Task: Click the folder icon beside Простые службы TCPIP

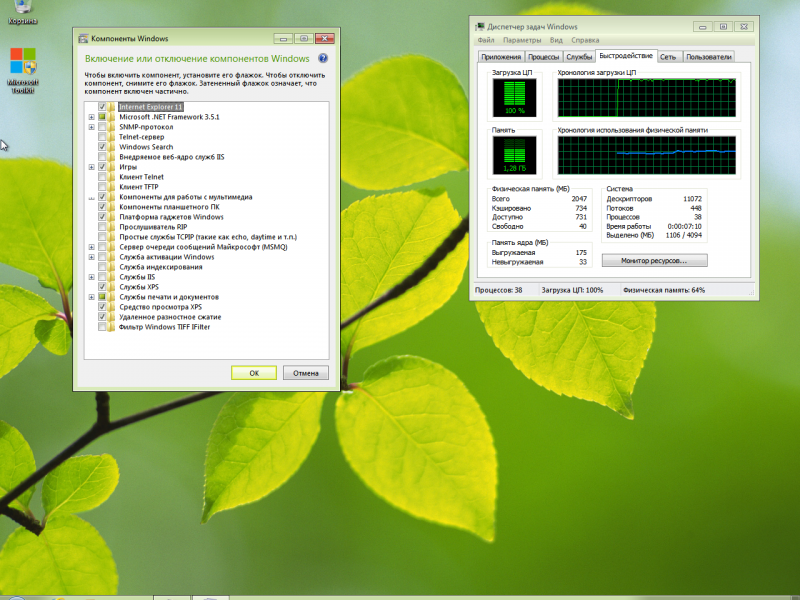Action: tap(111, 237)
